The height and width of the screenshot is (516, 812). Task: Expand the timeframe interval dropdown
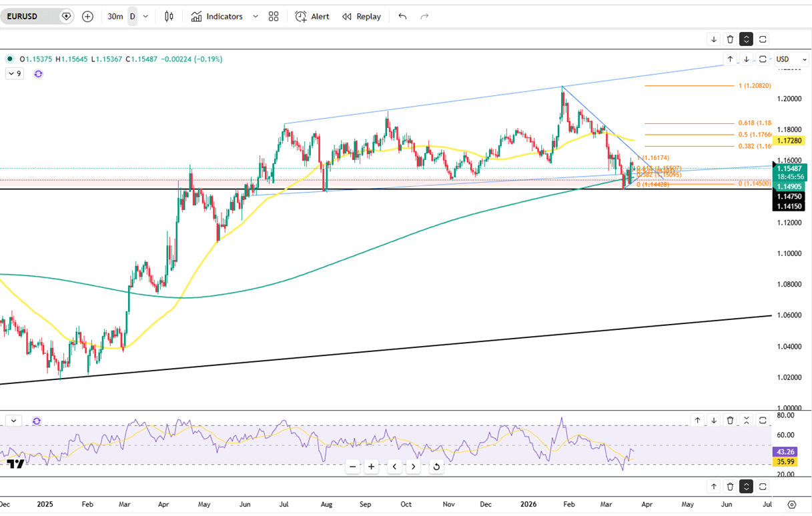coord(146,17)
